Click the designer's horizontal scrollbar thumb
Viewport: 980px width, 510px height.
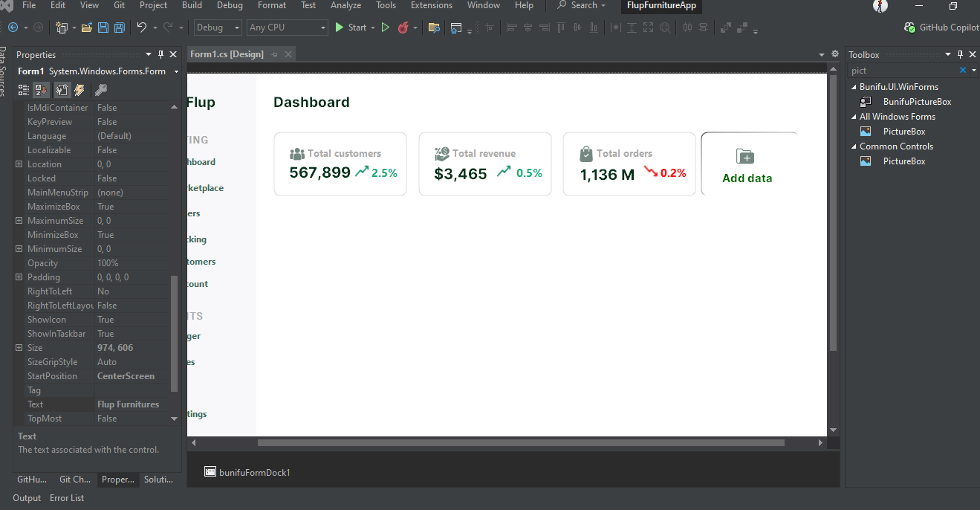520,442
